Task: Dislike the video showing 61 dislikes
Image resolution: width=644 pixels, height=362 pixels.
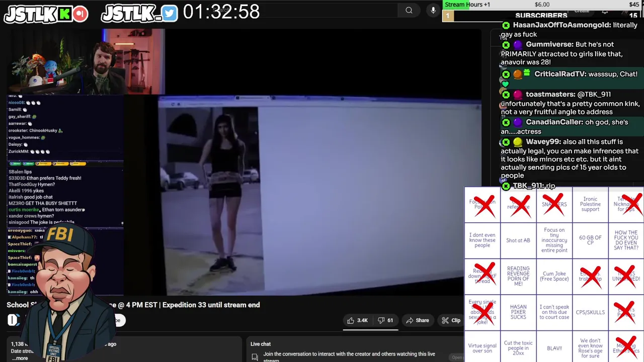Action: pos(385,320)
